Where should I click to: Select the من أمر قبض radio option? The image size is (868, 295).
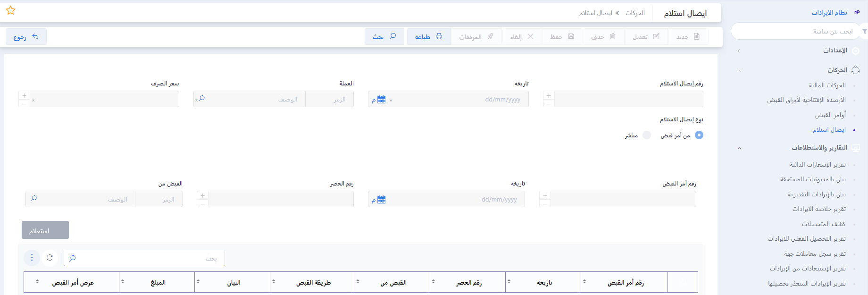coord(699,135)
